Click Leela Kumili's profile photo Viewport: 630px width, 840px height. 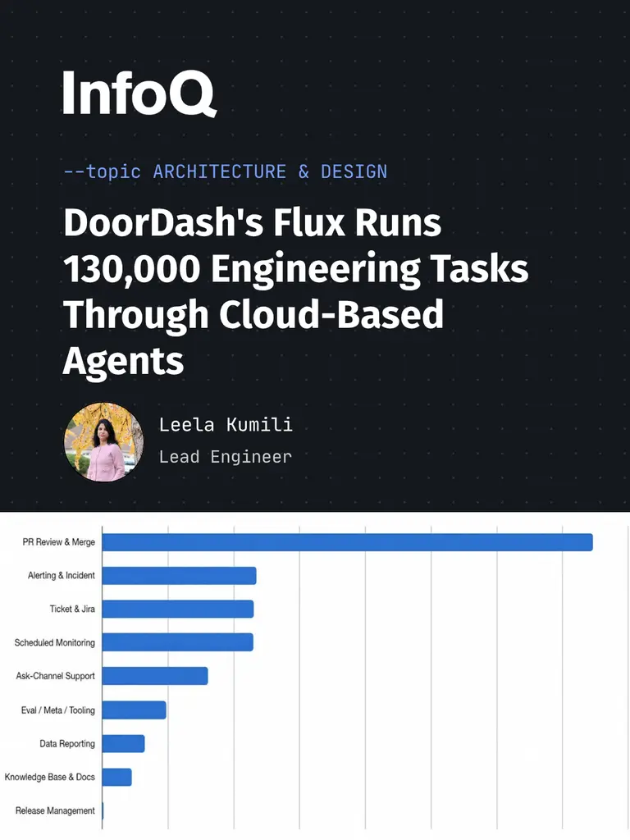(x=103, y=442)
